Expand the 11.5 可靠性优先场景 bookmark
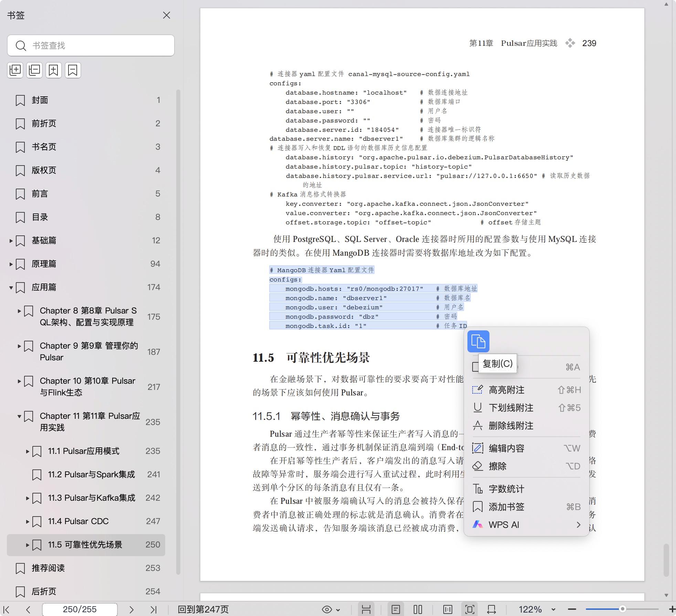The width and height of the screenshot is (676, 616). click(28, 545)
